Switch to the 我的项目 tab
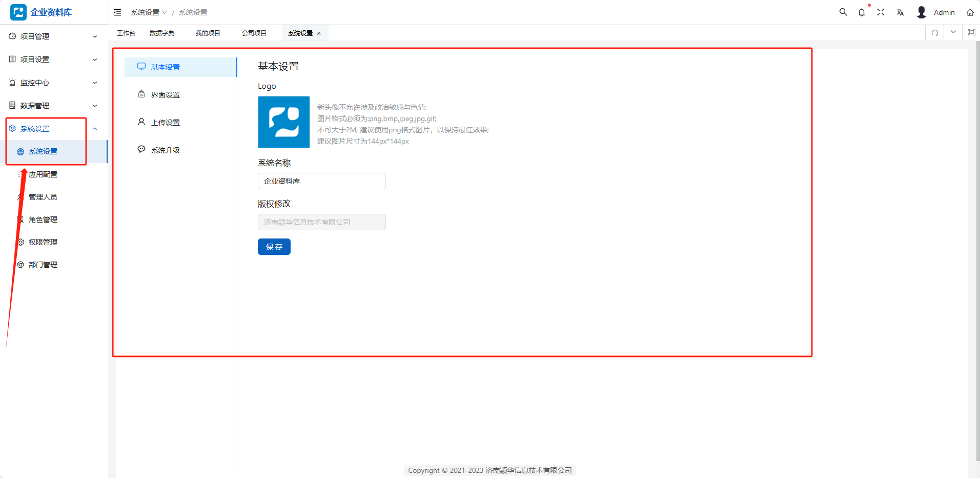 pos(208,33)
